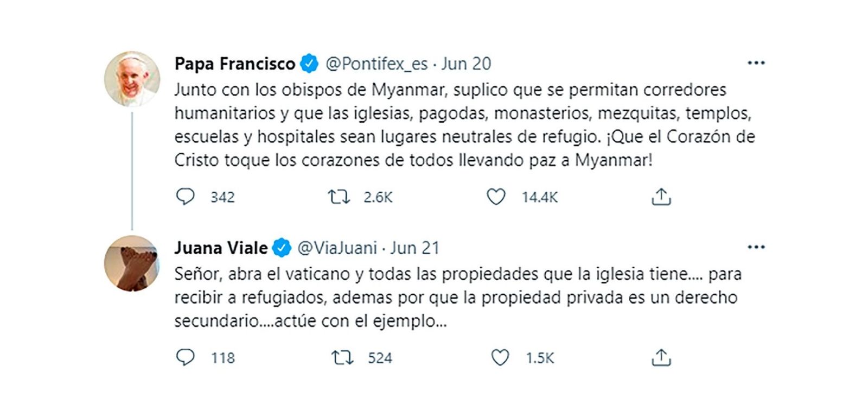Image resolution: width=868 pixels, height=416 pixels.
Task: Retweet Papa Francisco's Myanmar tweet
Action: (x=339, y=197)
